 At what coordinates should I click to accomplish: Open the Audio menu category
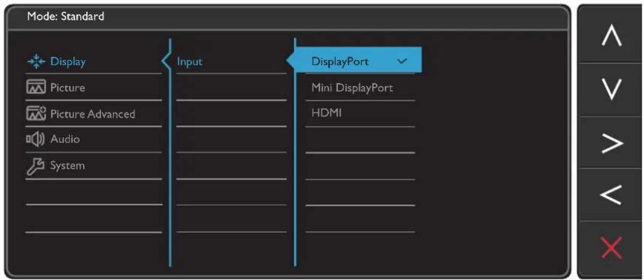coord(94,139)
